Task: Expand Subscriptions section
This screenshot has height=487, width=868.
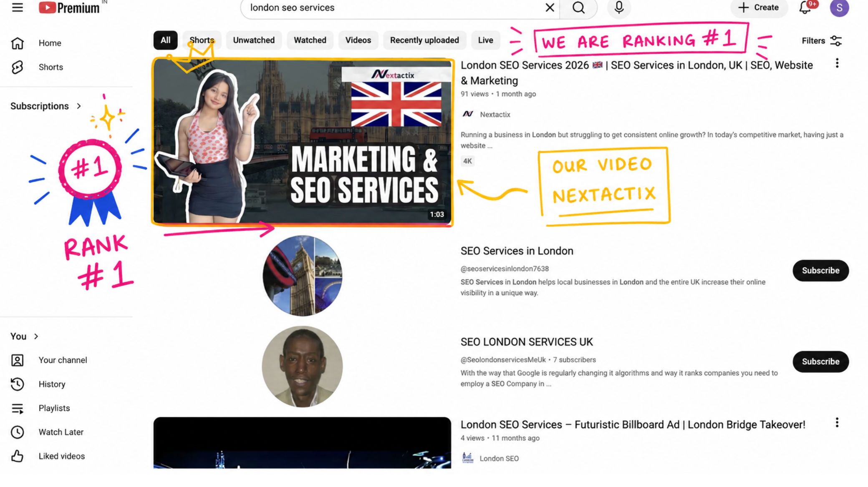Action: pyautogui.click(x=46, y=106)
